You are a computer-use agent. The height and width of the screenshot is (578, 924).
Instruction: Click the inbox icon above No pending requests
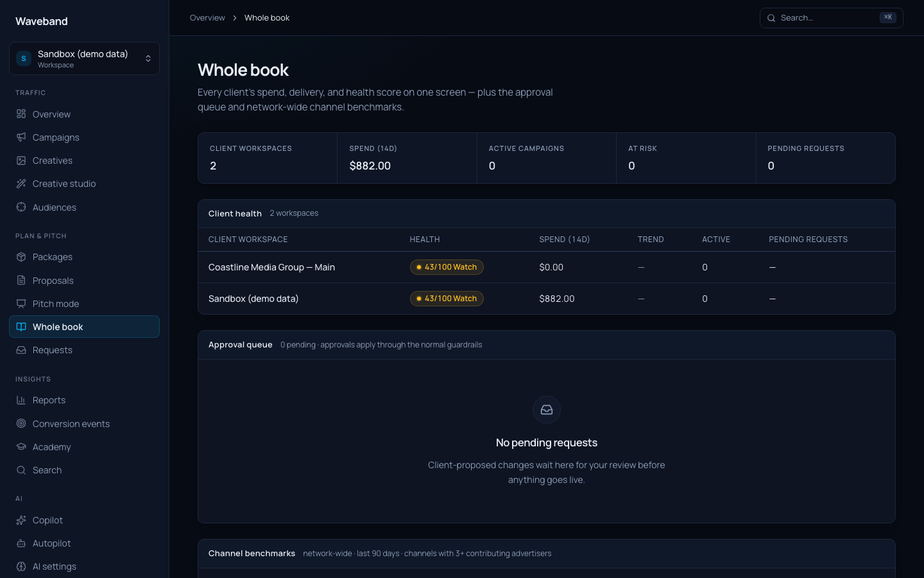(547, 410)
